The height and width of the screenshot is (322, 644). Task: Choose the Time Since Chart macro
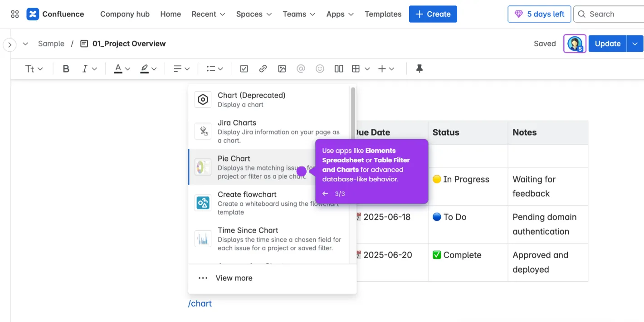tap(269, 239)
